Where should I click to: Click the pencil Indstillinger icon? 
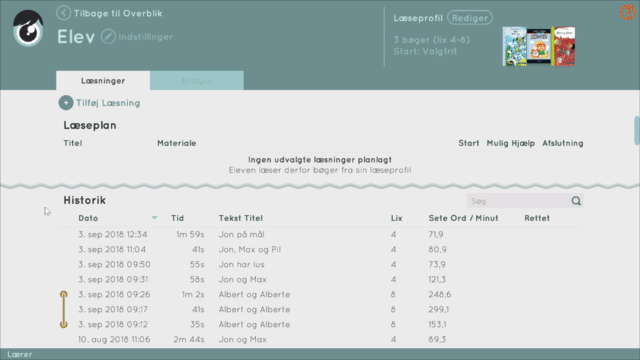pos(108,37)
